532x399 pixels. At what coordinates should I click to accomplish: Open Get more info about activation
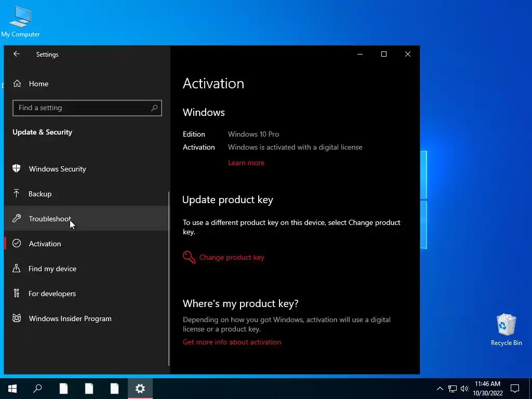point(232,342)
